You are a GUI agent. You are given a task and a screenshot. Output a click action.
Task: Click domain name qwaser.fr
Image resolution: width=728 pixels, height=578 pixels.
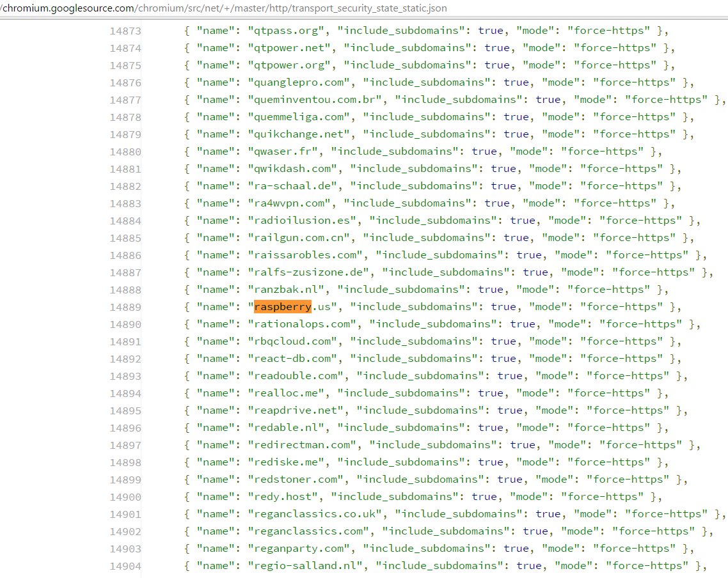[x=283, y=152]
